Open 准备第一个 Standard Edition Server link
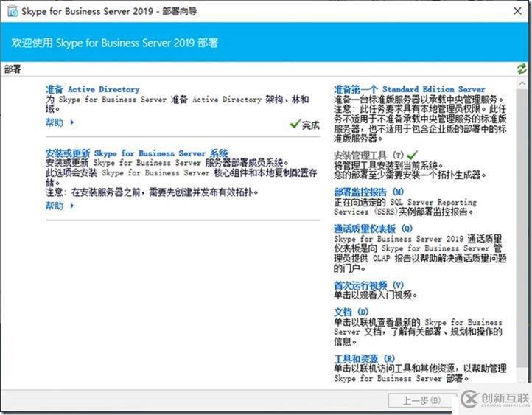Screen dimensions: 532x415 [x=410, y=89]
